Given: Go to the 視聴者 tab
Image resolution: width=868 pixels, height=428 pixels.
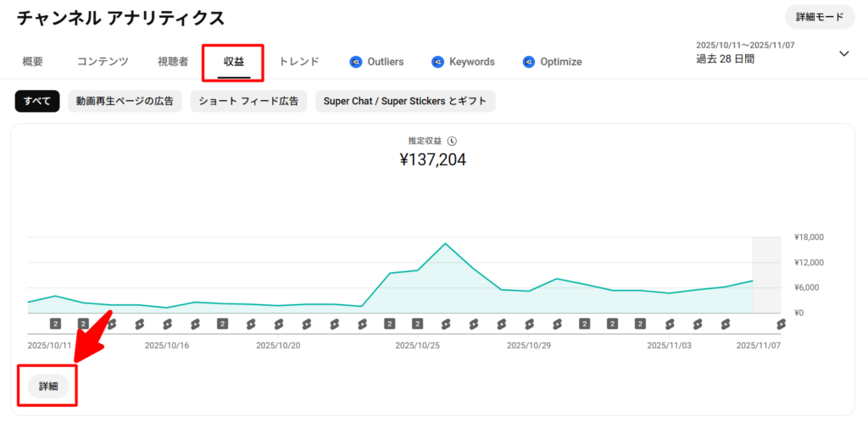Looking at the screenshot, I should [173, 62].
